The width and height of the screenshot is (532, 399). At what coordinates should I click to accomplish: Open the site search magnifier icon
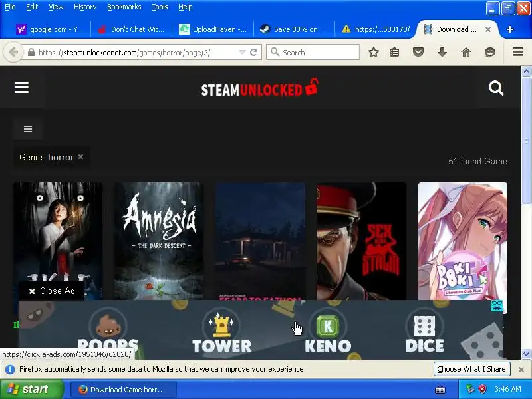click(x=496, y=88)
